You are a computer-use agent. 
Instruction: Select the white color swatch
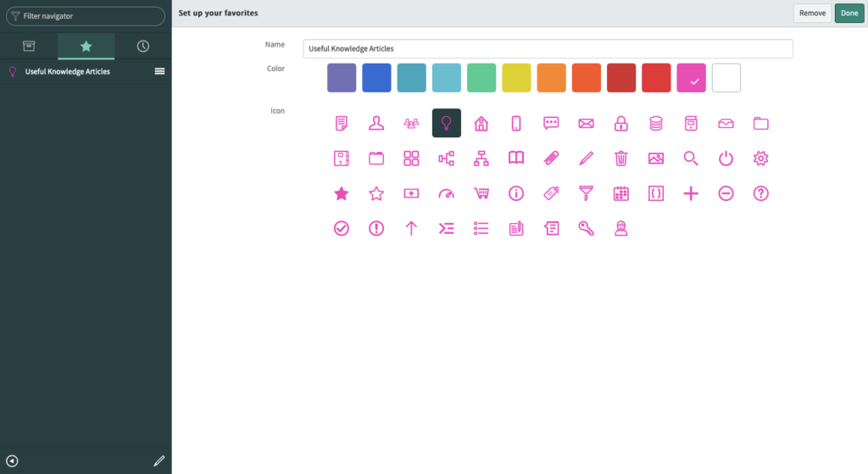[x=726, y=77]
